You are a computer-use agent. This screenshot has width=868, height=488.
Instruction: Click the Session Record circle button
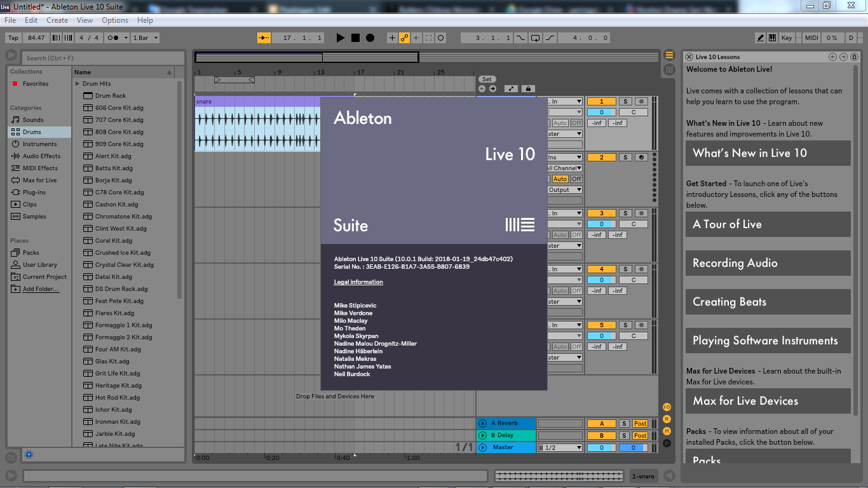[x=441, y=38]
